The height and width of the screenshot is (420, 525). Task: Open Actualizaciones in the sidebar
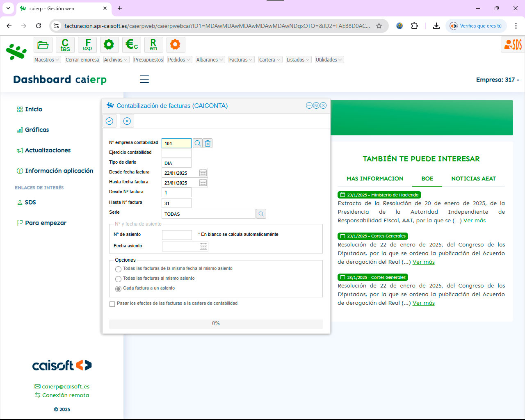[43, 150]
